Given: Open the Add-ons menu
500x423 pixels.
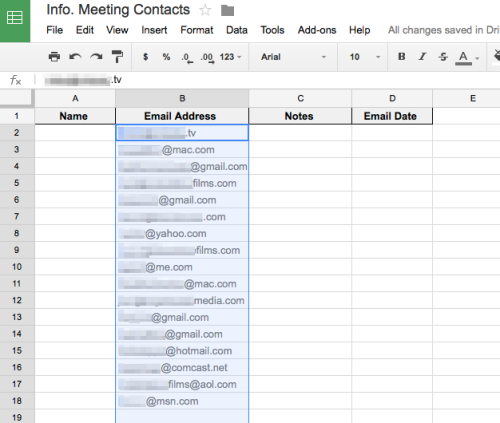Looking at the screenshot, I should pos(317,30).
